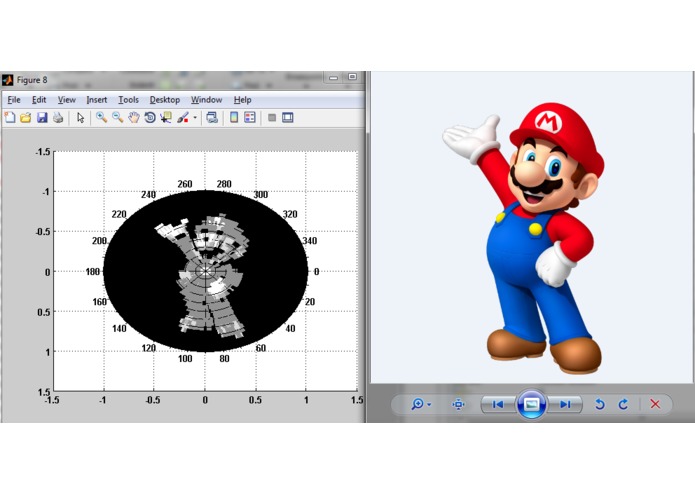Maximize the Figure 8 window
Image resolution: width=695 pixels, height=494 pixels.
point(352,77)
